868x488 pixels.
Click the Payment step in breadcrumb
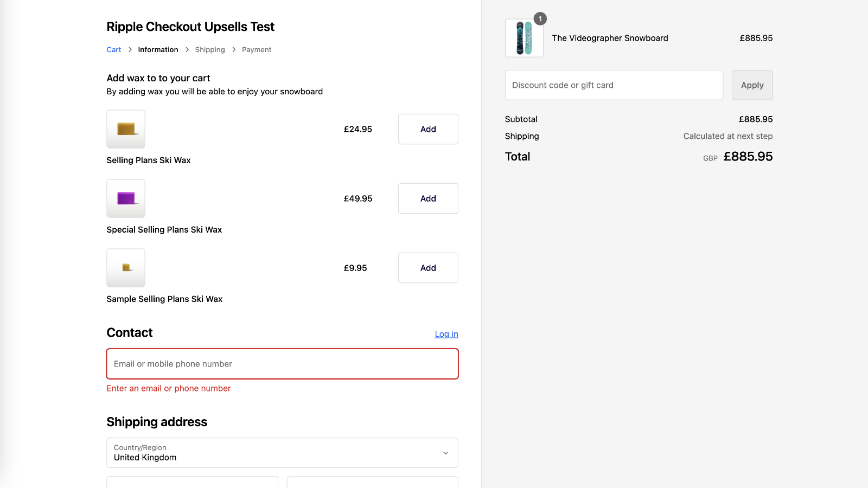coord(256,49)
